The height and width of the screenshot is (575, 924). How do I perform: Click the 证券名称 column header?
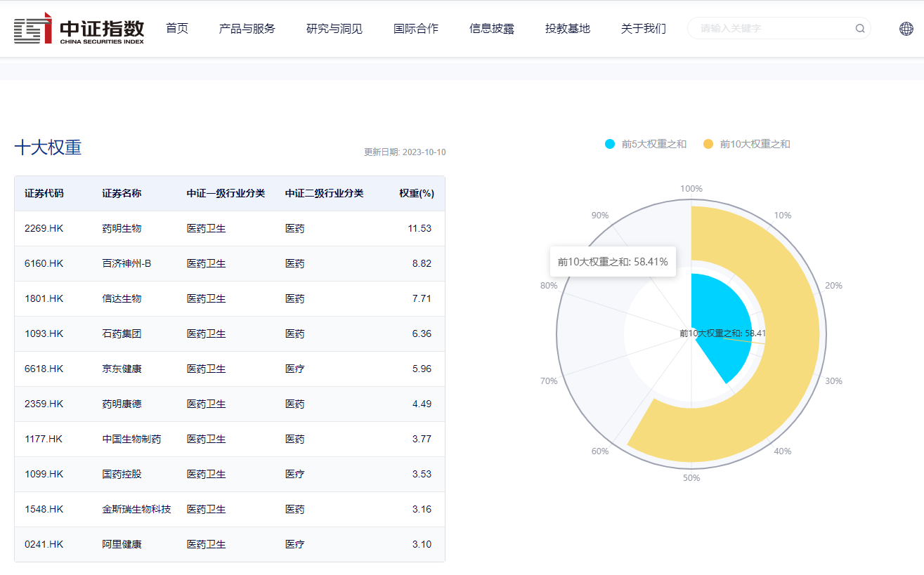tap(122, 193)
